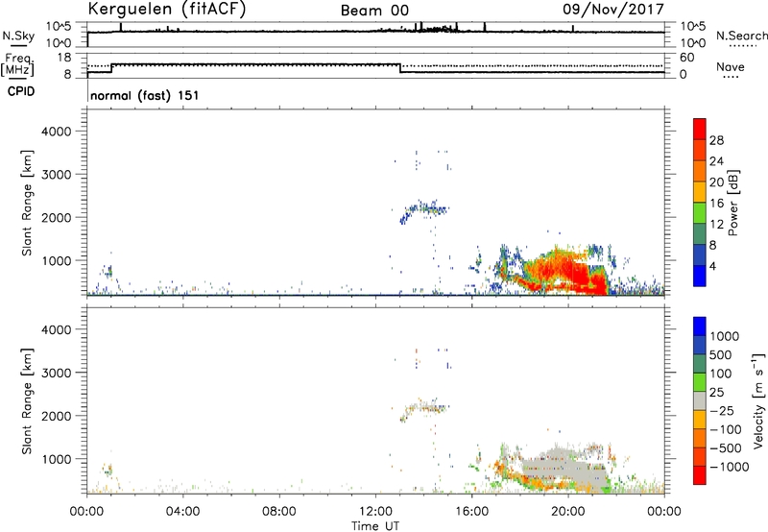The image size is (768, 532).
Task: Click the '100' velocity colorbar tick label
Action: click(x=721, y=374)
